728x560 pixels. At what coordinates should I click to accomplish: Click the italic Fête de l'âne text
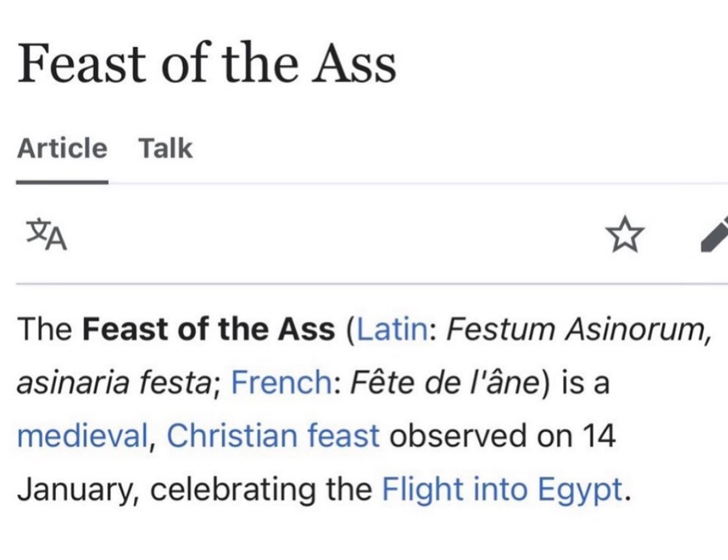click(x=444, y=383)
